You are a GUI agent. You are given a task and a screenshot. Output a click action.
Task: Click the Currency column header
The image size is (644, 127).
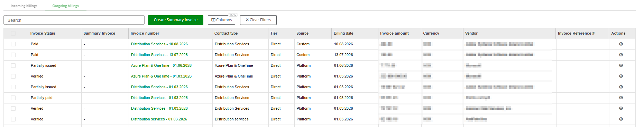point(431,33)
